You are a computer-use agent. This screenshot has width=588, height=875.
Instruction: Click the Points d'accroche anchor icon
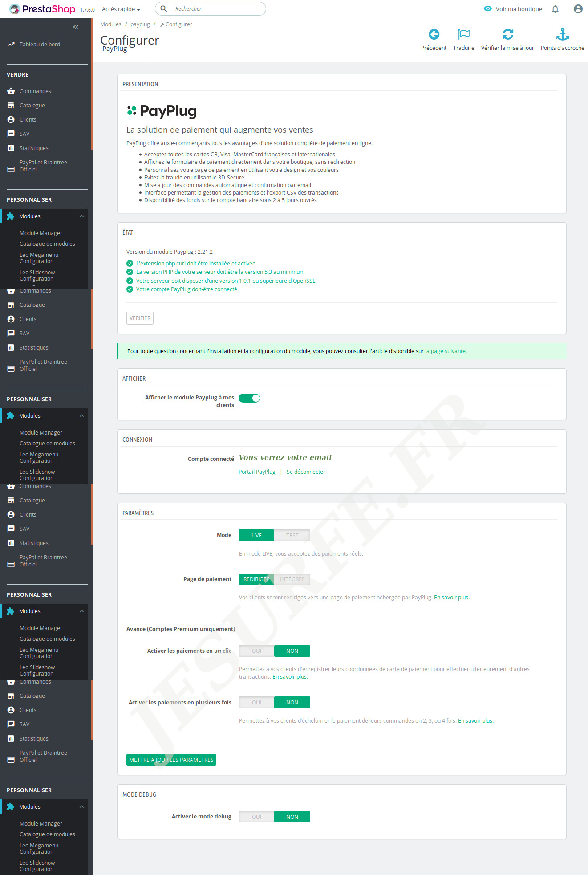pyautogui.click(x=562, y=34)
